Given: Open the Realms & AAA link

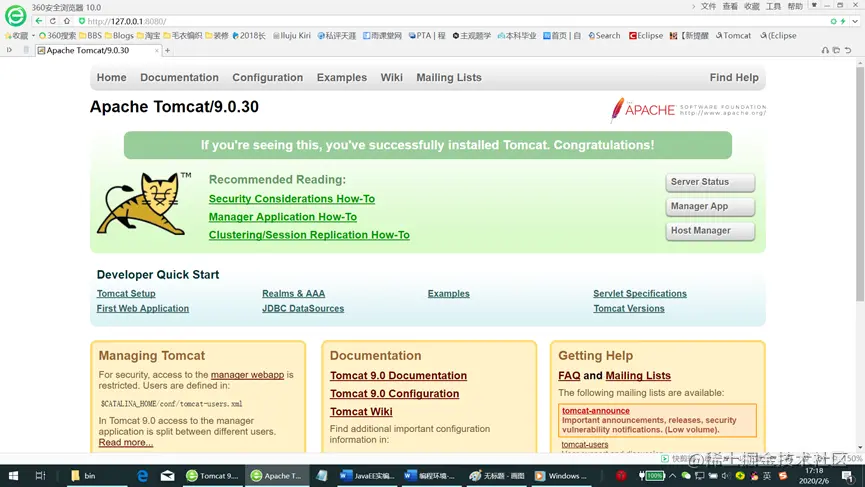Looking at the screenshot, I should coord(293,293).
